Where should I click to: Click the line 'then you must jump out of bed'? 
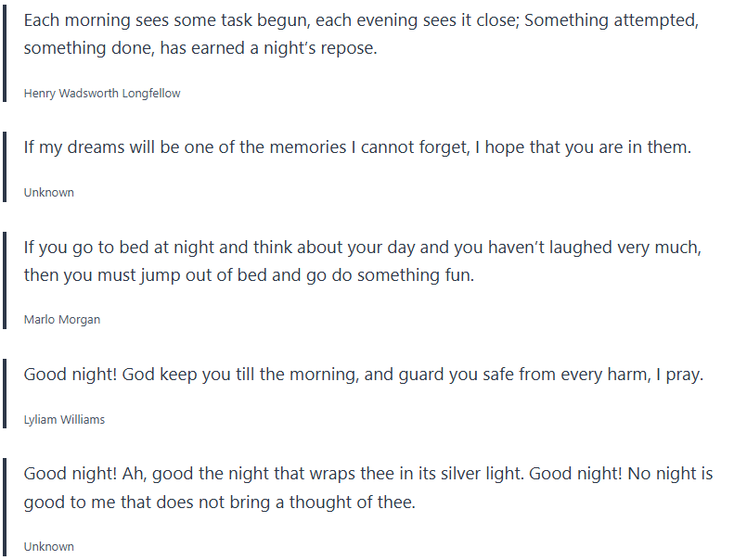249,275
